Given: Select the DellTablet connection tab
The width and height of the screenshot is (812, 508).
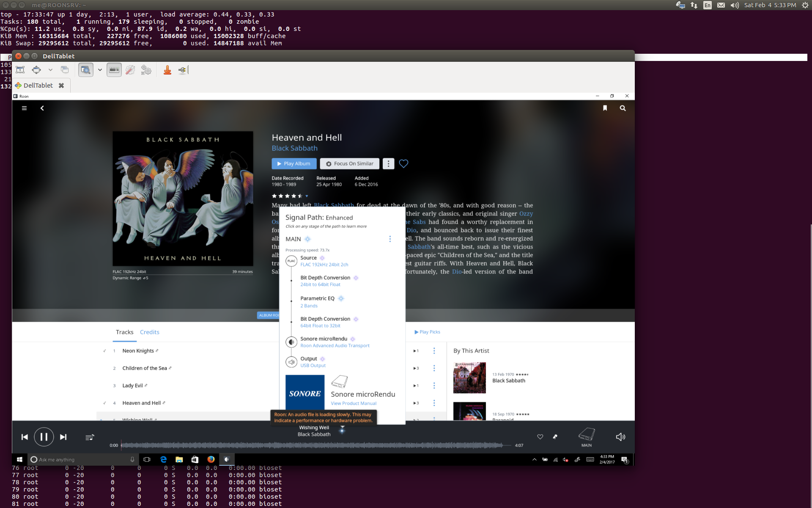Looking at the screenshot, I should tap(38, 86).
